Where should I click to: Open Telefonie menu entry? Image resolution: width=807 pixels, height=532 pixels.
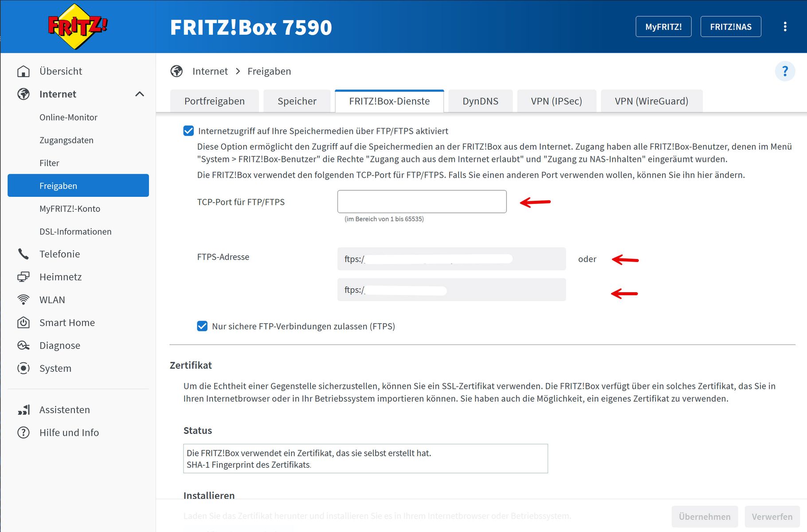(60, 254)
